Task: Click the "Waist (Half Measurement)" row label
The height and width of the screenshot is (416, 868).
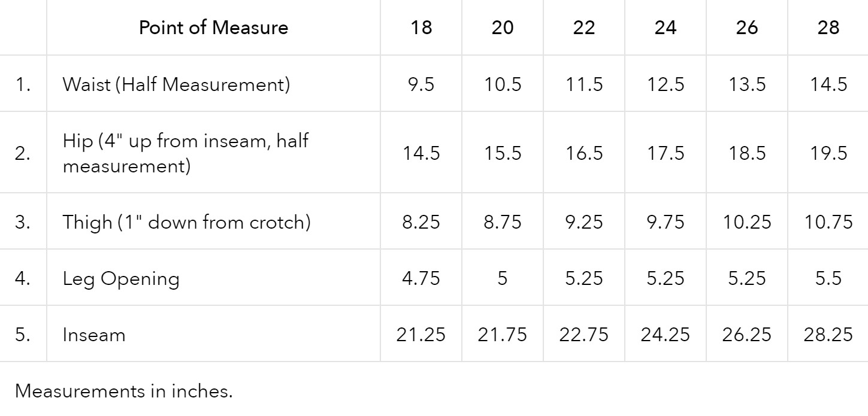Action: (176, 84)
